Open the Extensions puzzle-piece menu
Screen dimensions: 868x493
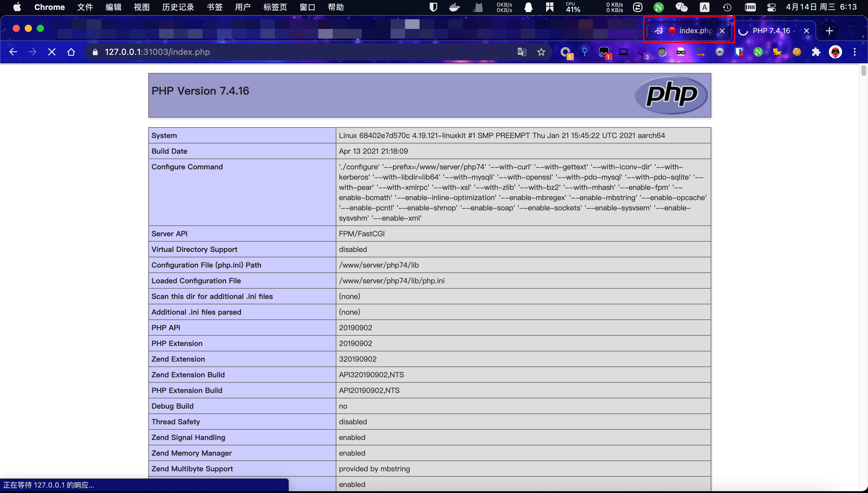point(816,52)
